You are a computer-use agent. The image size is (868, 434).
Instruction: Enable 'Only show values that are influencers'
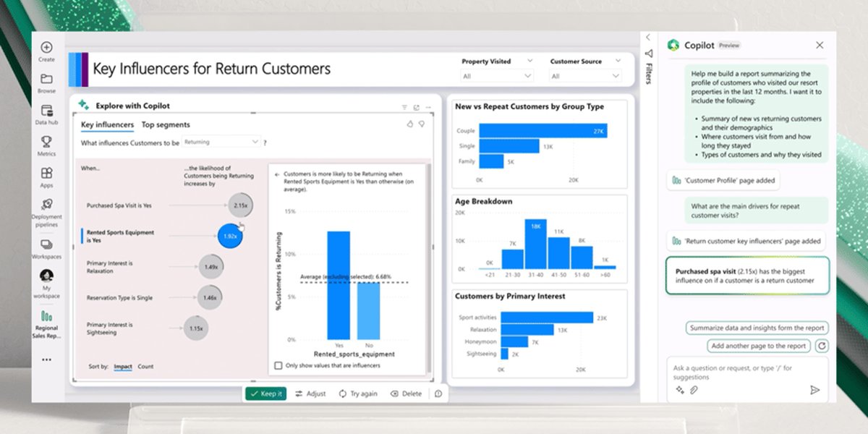point(277,366)
